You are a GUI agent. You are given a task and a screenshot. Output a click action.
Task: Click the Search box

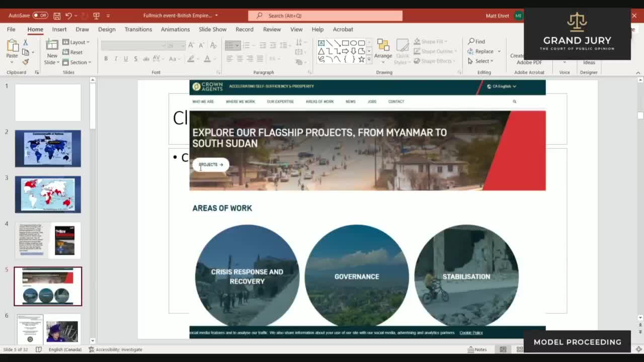pyautogui.click(x=325, y=16)
